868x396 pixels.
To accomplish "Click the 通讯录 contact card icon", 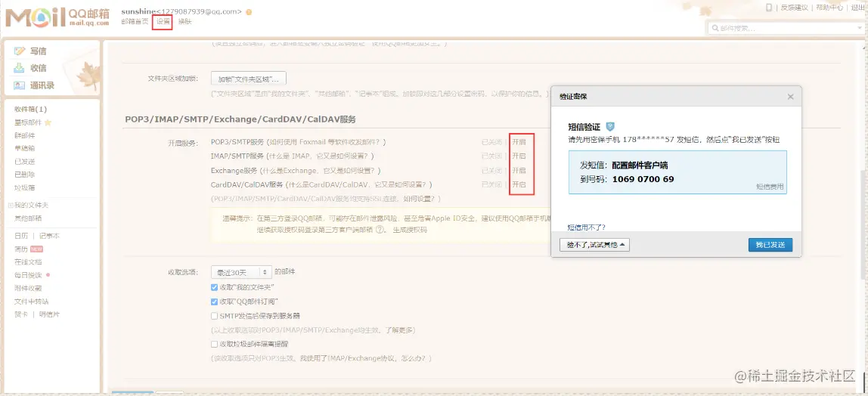I will [20, 85].
